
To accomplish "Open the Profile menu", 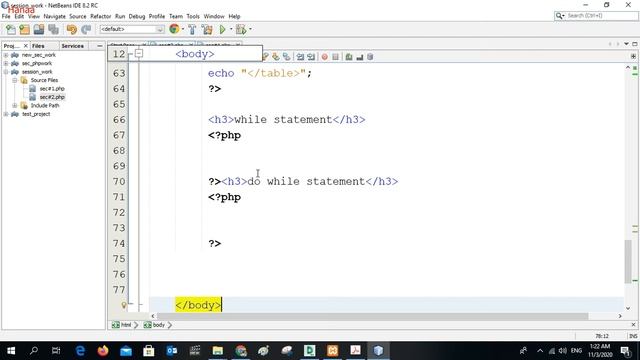I will (157, 16).
